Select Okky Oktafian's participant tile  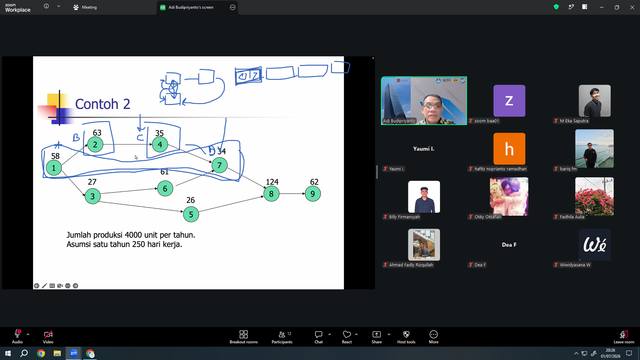point(509,197)
